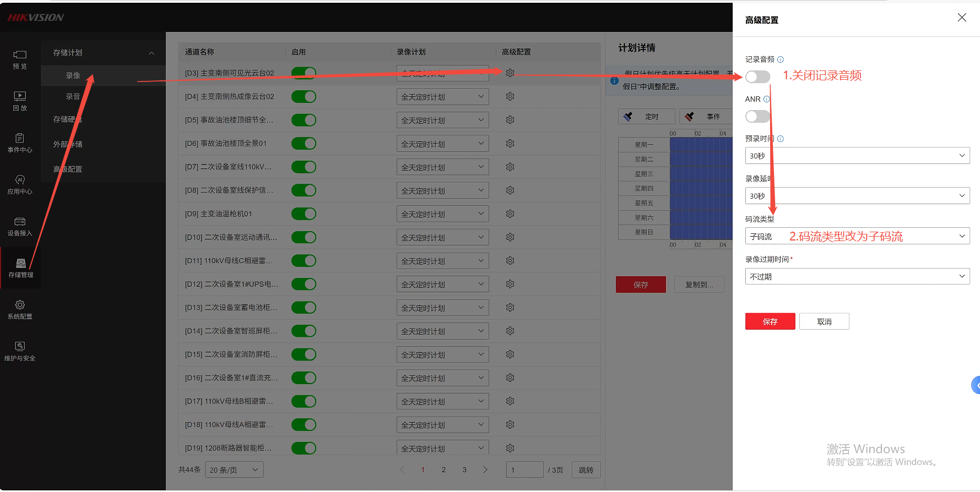Click the 取消 button
The width and height of the screenshot is (980, 492).
pos(824,321)
